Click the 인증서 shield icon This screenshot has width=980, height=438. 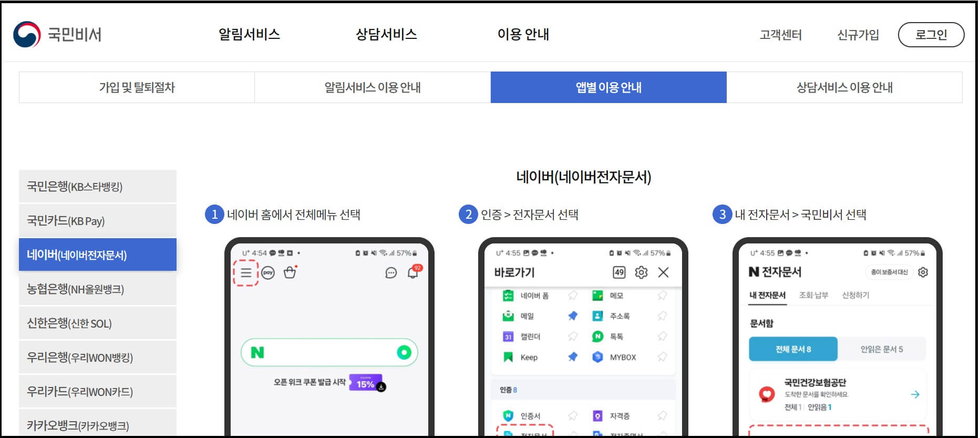coord(508,415)
